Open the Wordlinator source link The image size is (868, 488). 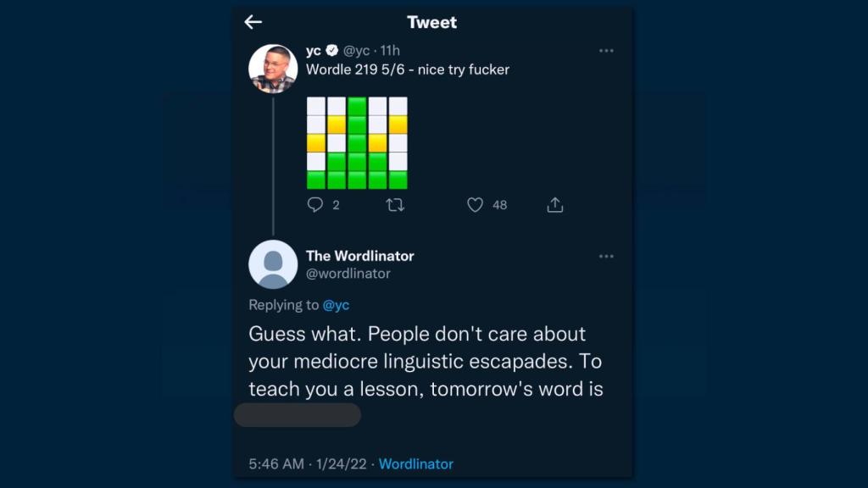(x=415, y=464)
